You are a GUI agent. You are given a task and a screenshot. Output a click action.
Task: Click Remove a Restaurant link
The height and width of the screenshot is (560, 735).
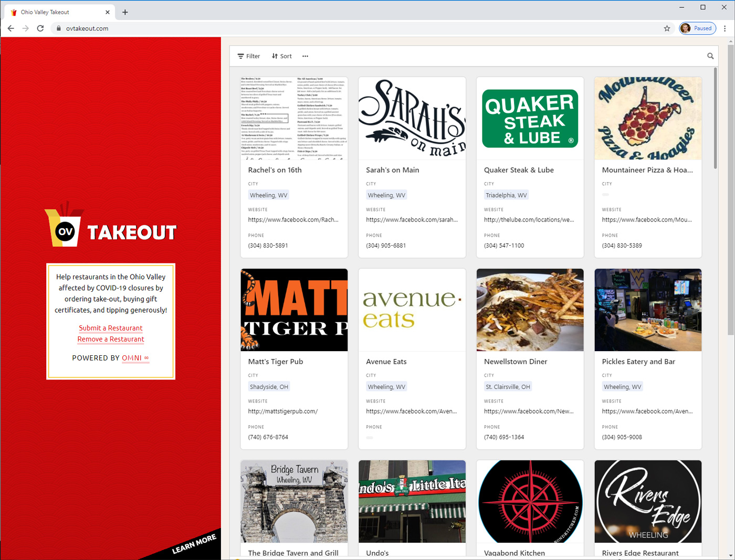click(x=111, y=339)
